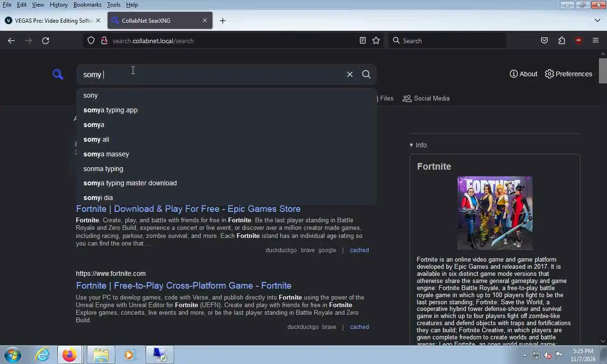Choose the 'somy ali' suggestion
Screen dimensions: 607x364
[227, 139]
